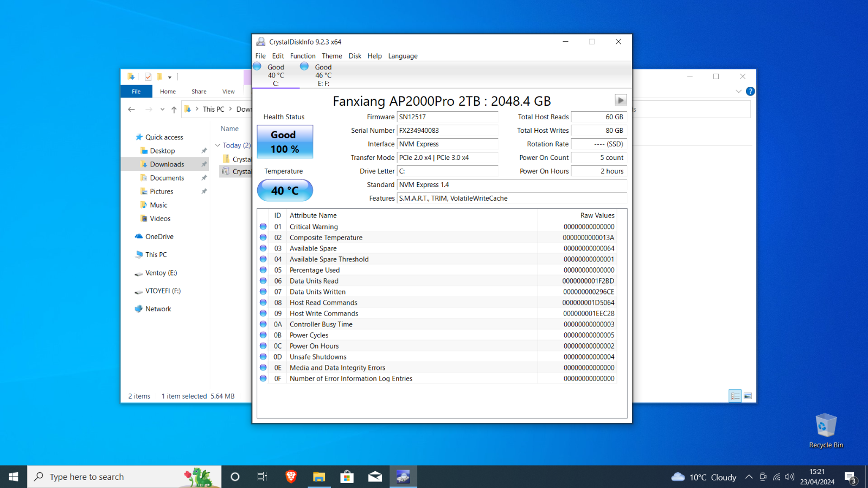Click status orb for Percentage Used row
Screen dimensions: 868x488
(x=263, y=270)
